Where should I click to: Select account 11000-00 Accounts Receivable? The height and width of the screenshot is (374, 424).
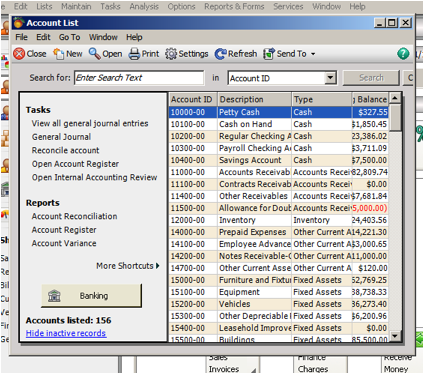[278, 172]
